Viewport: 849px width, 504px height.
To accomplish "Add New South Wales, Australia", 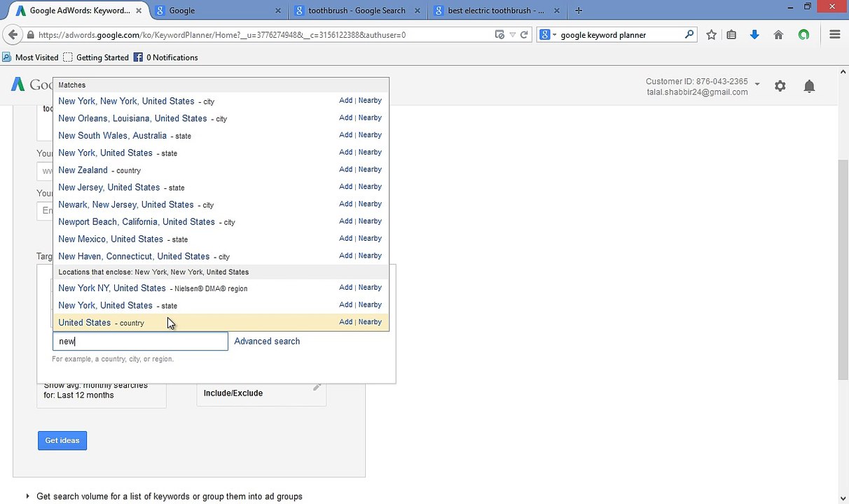I will (x=345, y=135).
